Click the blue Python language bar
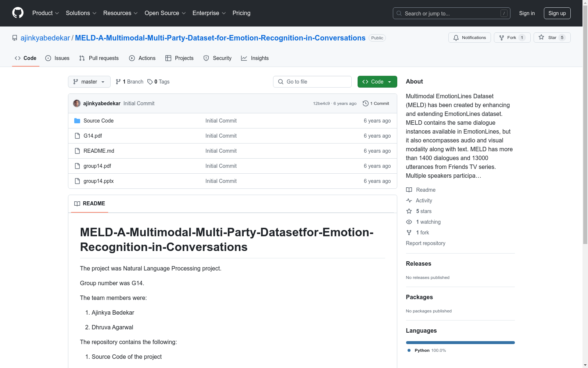 [x=460, y=343]
